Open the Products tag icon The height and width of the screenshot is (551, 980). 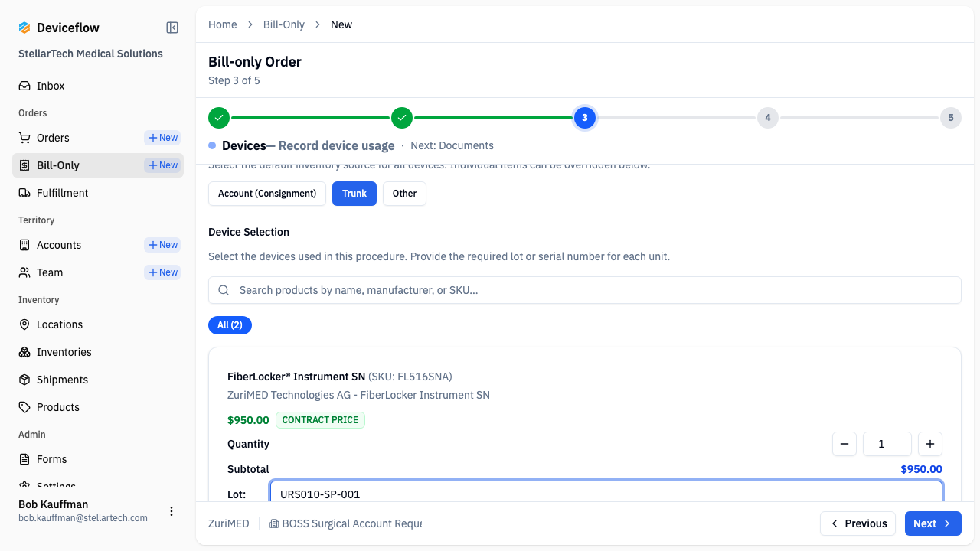[x=24, y=407]
